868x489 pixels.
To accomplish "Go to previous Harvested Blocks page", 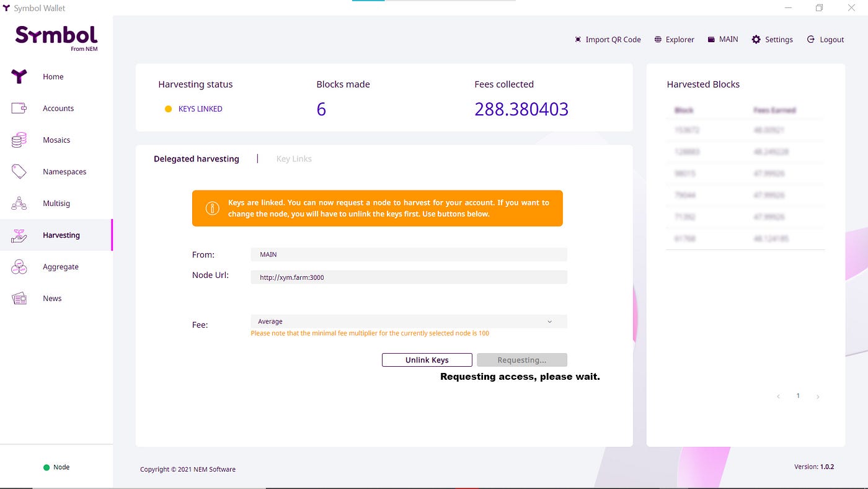I will (x=778, y=396).
